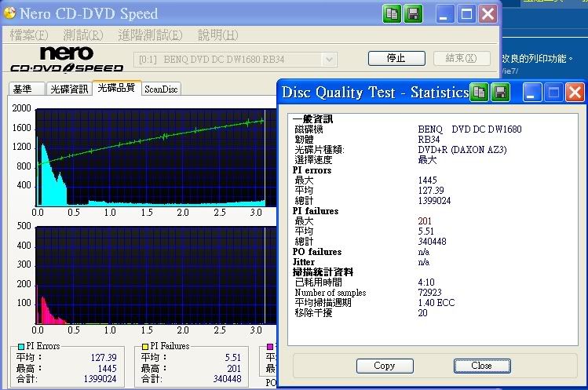
Task: Open the 測試(R) menu
Action: pyautogui.click(x=83, y=35)
